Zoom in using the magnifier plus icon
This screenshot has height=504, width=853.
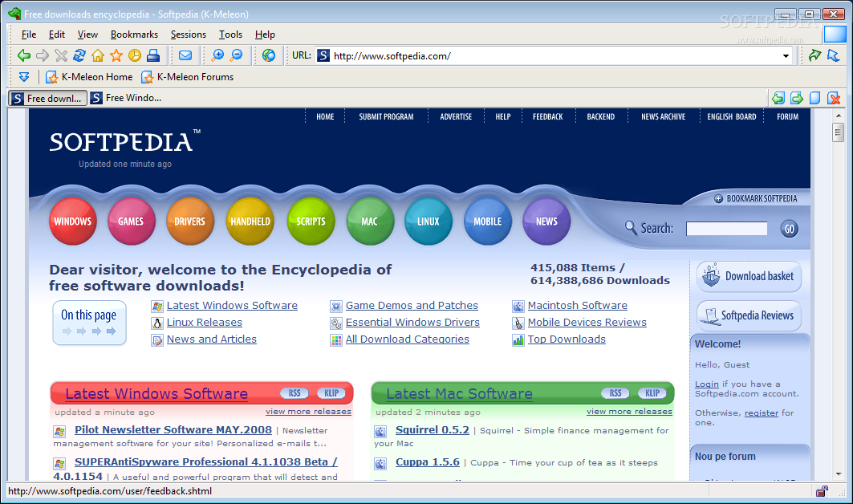(x=217, y=55)
